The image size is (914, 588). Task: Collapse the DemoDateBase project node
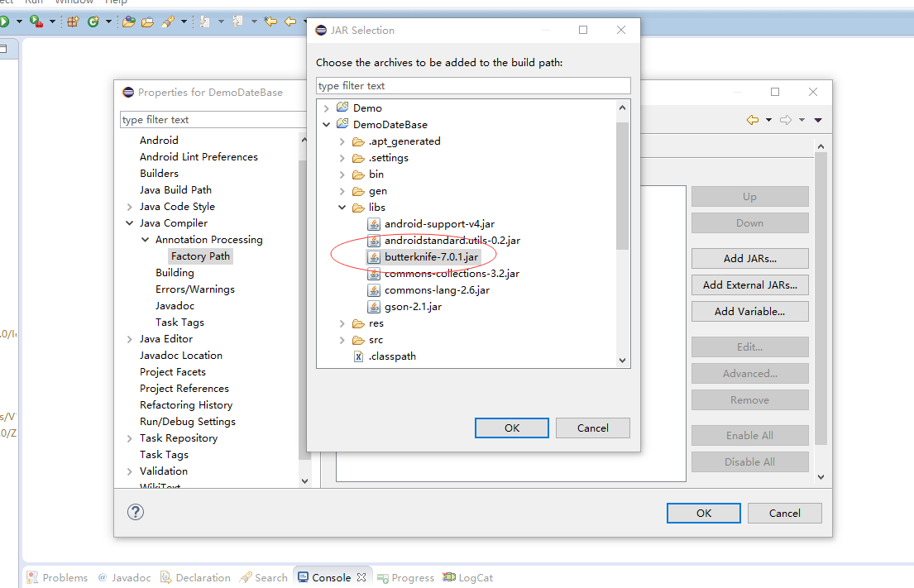(327, 125)
